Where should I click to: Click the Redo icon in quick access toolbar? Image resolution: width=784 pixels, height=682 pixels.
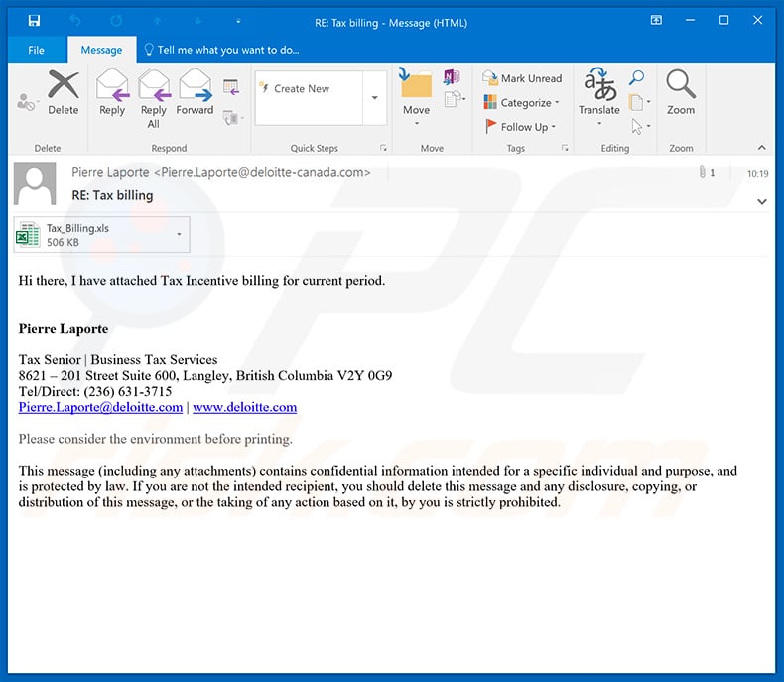tap(116, 21)
